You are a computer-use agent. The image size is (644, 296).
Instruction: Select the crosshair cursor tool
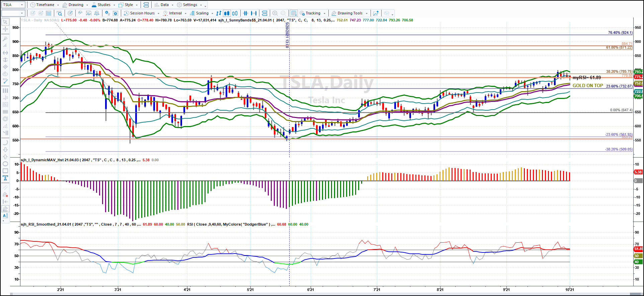click(5, 29)
